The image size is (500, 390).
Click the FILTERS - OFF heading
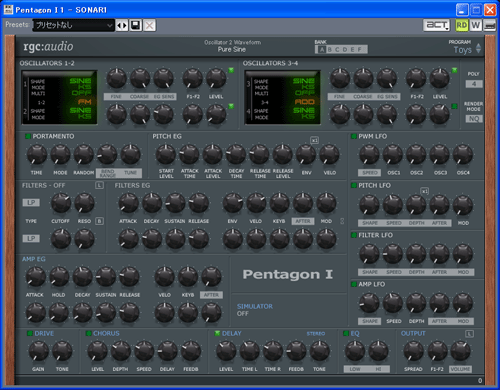(x=43, y=185)
